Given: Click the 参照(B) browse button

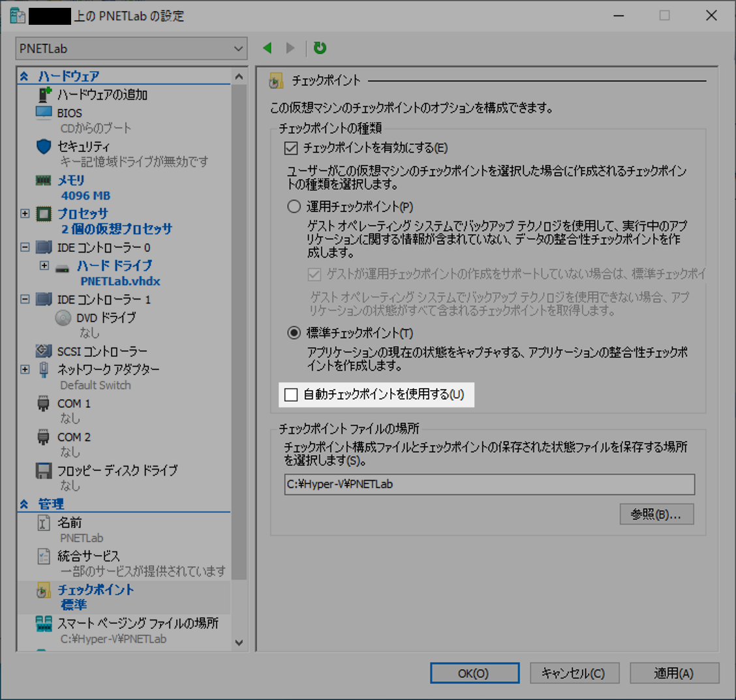Looking at the screenshot, I should click(x=656, y=514).
